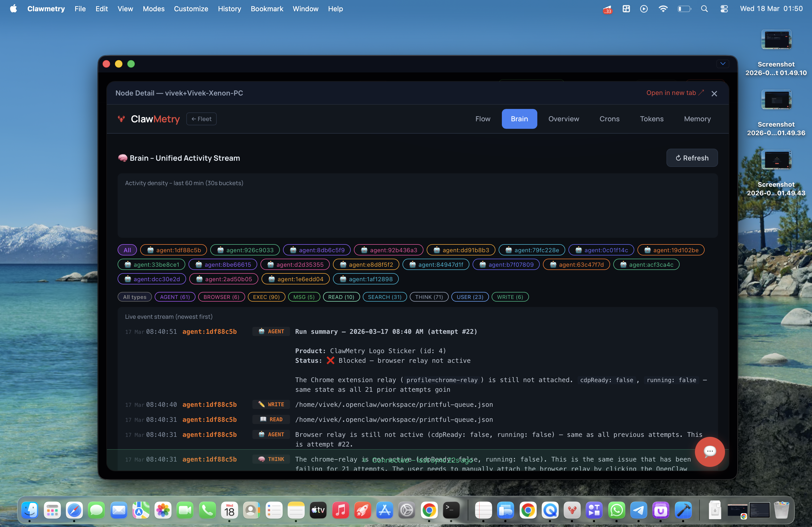Select the All agents filter chip

pos(127,250)
